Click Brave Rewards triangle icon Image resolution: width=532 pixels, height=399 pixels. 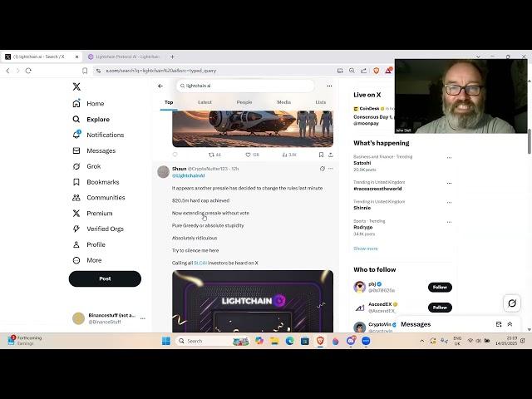tap(388, 71)
